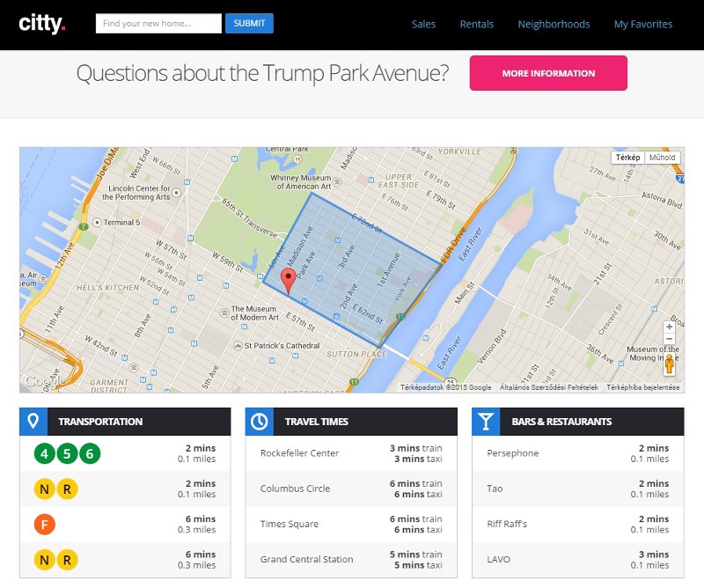
Task: Click the R icon in the 6 mins row
Action: click(x=67, y=560)
